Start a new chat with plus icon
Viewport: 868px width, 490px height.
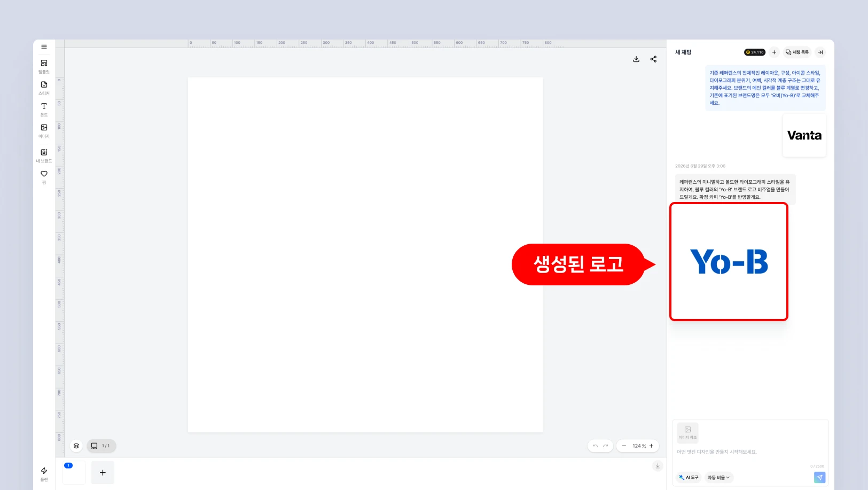click(x=774, y=52)
